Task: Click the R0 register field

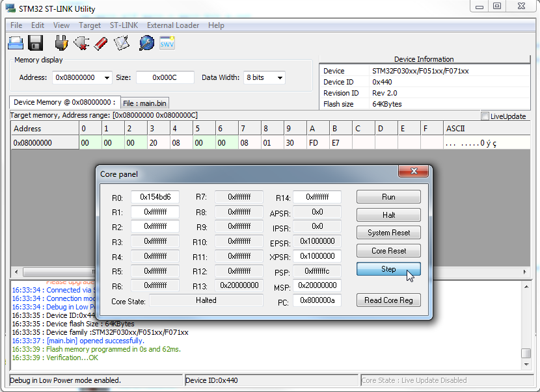Action: click(x=155, y=197)
